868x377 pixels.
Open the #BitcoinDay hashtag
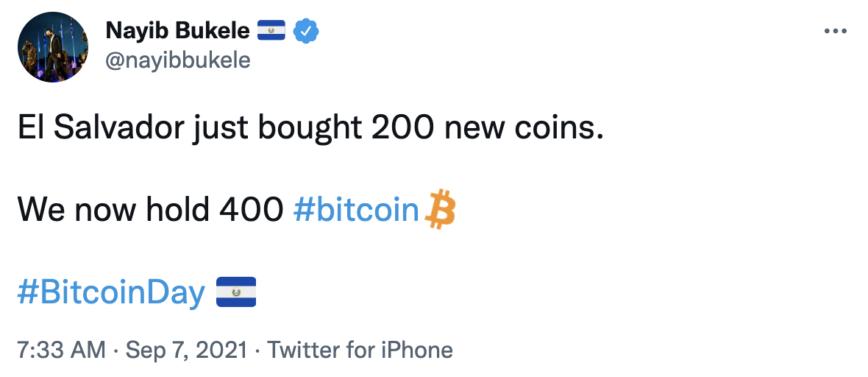[112, 293]
